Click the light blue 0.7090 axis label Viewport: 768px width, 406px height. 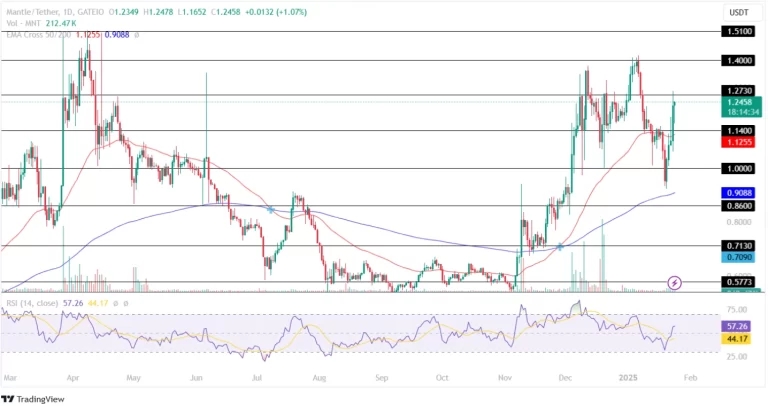(738, 257)
